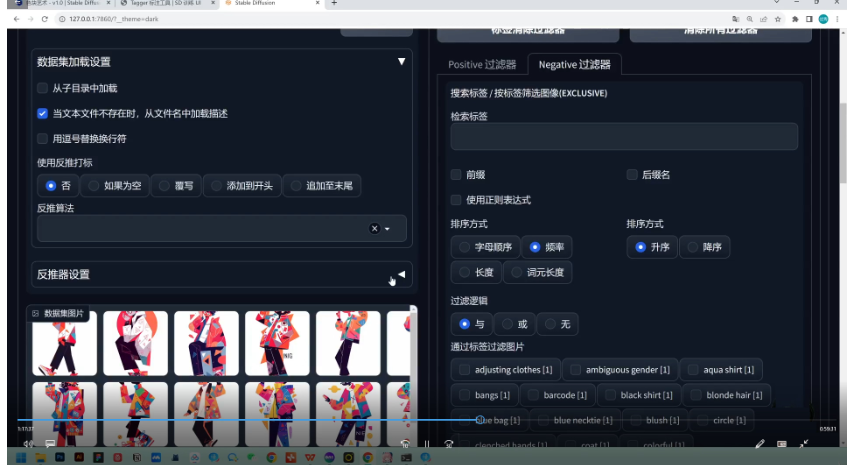
Task: Collapse the 数据集加载设置 section
Action: [x=401, y=62]
